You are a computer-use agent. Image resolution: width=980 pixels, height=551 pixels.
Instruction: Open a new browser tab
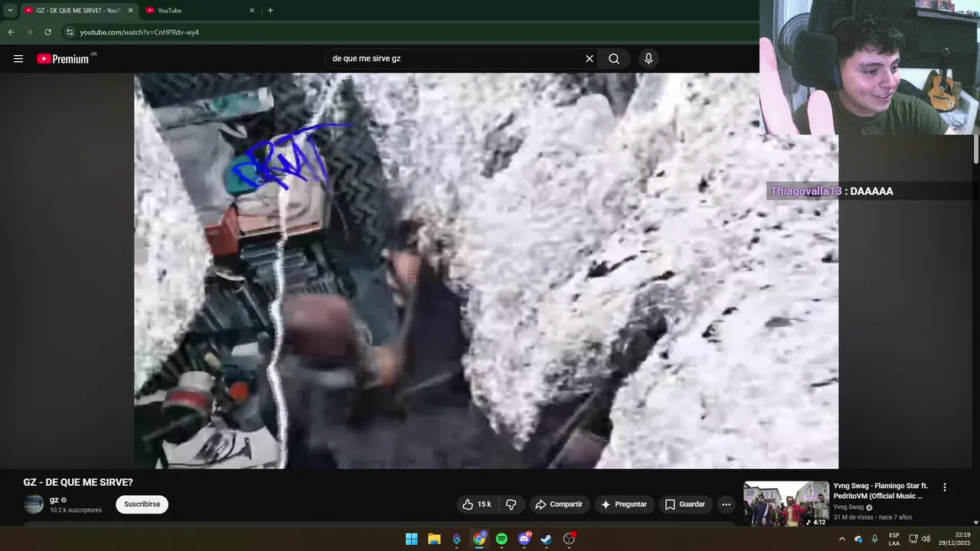(x=270, y=11)
